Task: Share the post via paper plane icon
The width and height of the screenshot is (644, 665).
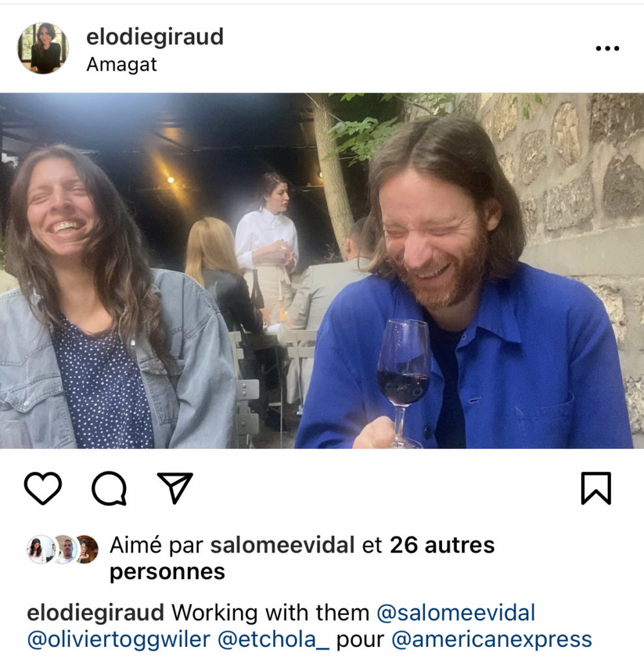Action: point(175,488)
